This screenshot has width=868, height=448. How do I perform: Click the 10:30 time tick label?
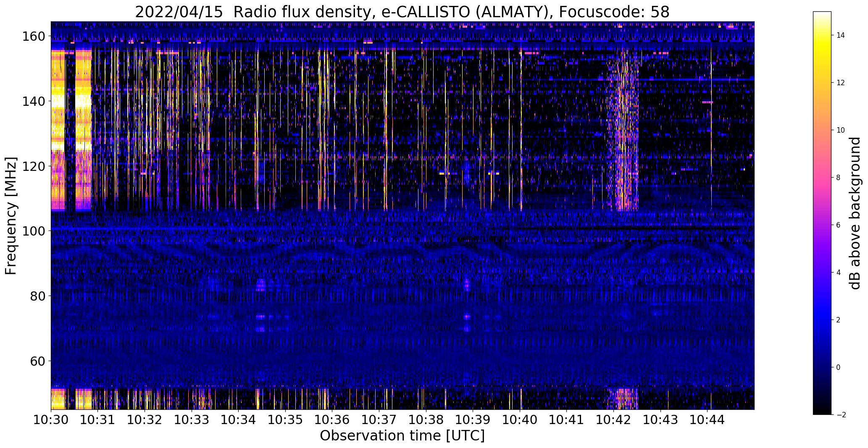click(51, 419)
